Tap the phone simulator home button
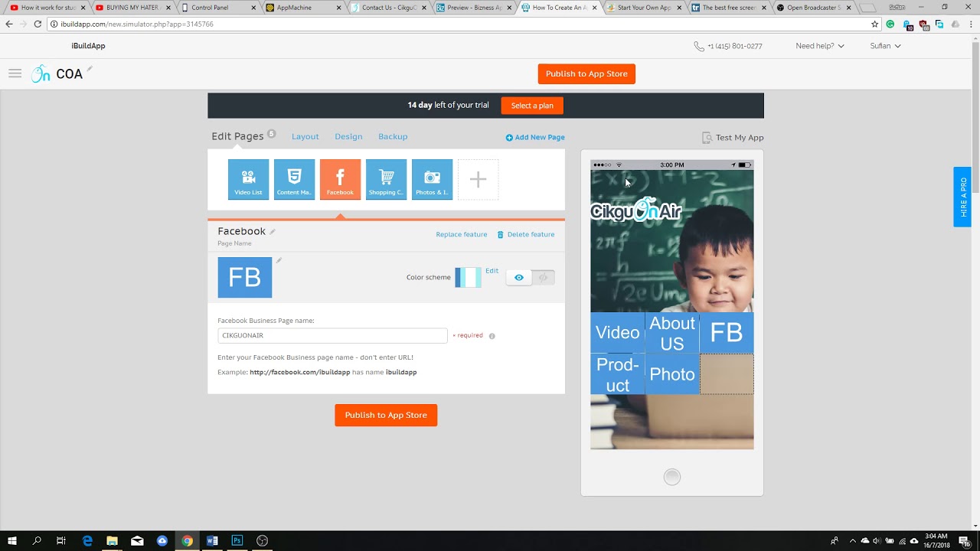 tap(672, 478)
